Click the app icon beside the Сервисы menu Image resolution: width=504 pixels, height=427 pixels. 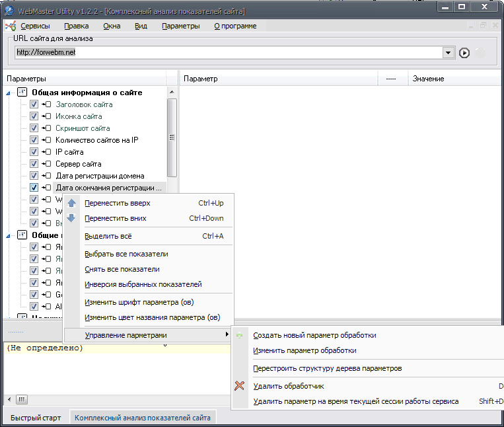pos(11,26)
